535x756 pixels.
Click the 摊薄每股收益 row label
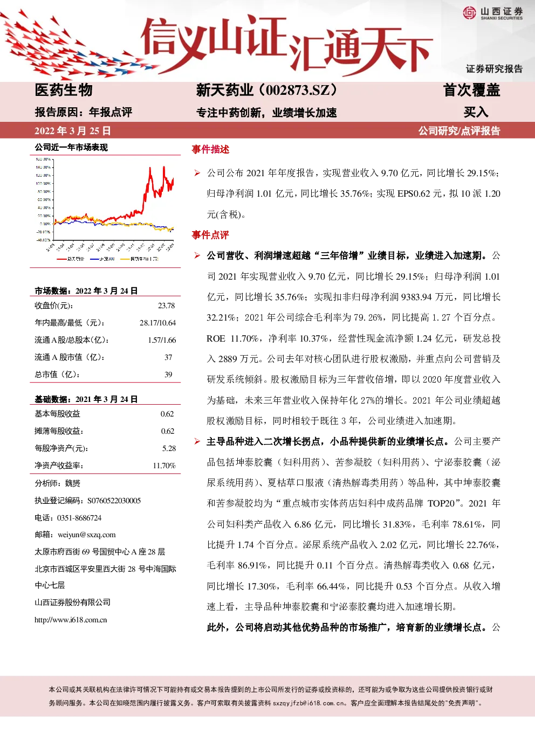(x=59, y=431)
